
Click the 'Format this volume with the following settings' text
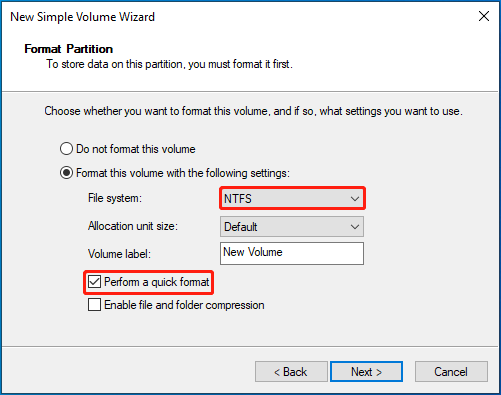(183, 173)
